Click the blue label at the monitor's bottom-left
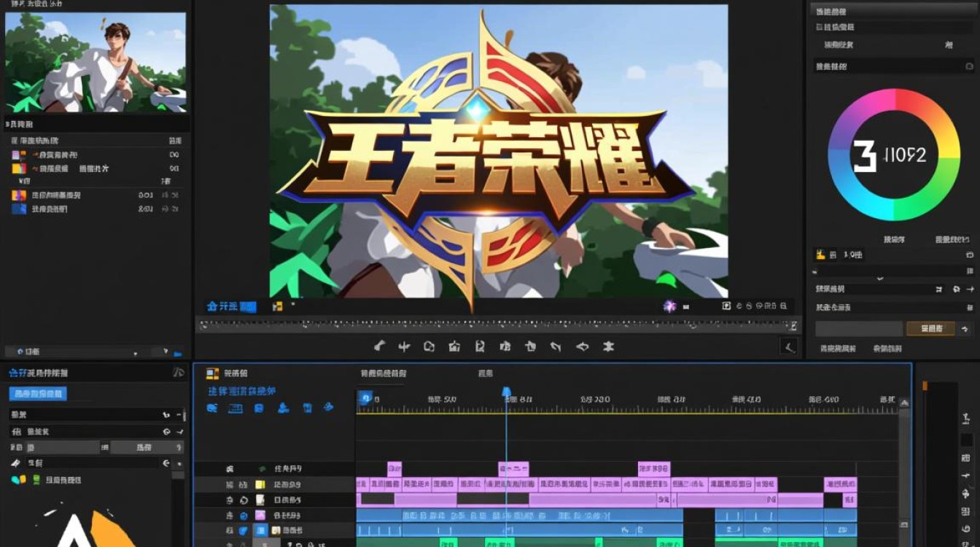This screenshot has width=980, height=547. (x=231, y=306)
